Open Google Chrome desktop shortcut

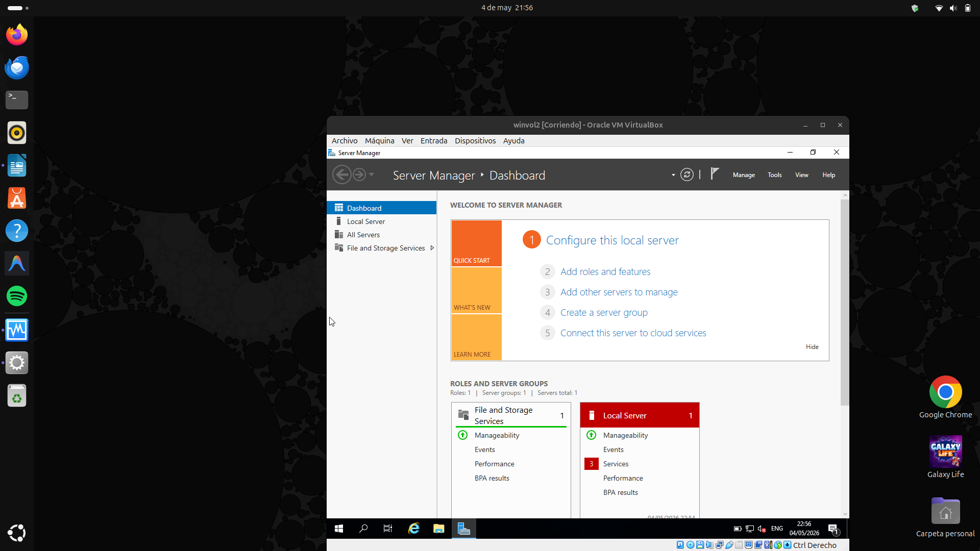point(945,398)
